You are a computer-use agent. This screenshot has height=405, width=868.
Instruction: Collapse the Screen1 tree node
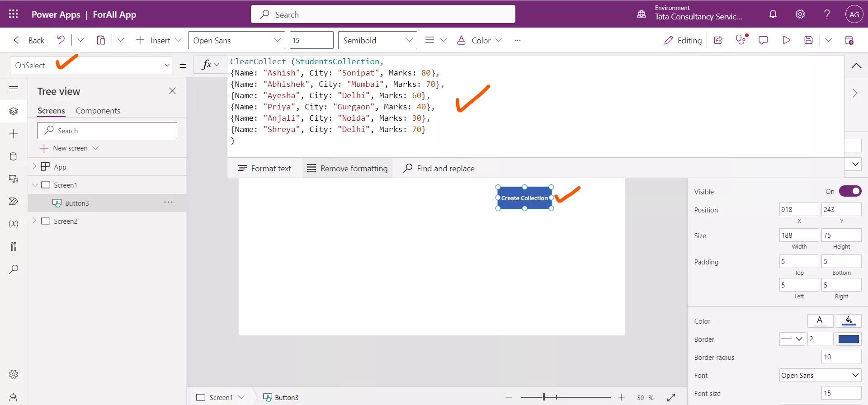pos(35,185)
